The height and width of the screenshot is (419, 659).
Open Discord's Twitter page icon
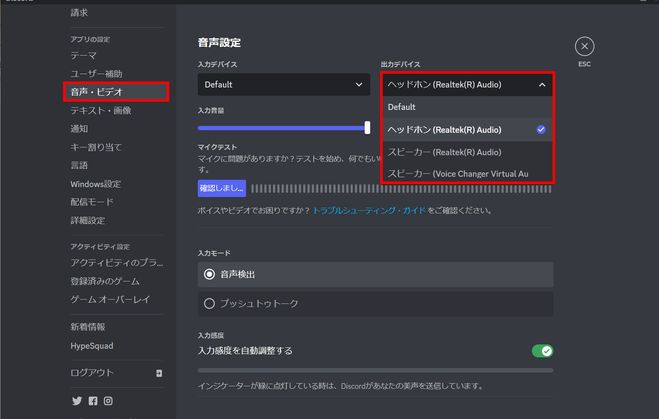77,401
